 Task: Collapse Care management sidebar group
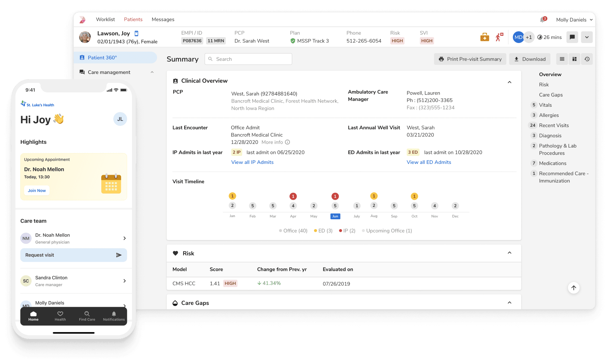coord(152,72)
